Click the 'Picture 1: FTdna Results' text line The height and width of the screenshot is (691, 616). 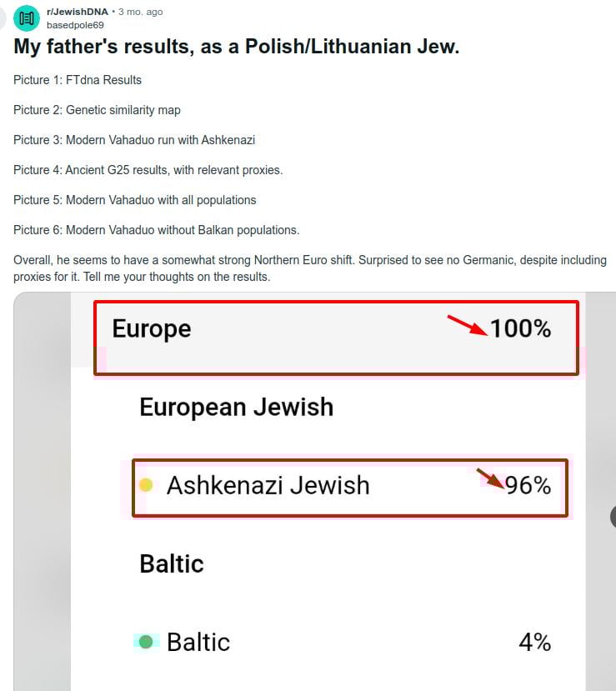pyautogui.click(x=78, y=80)
